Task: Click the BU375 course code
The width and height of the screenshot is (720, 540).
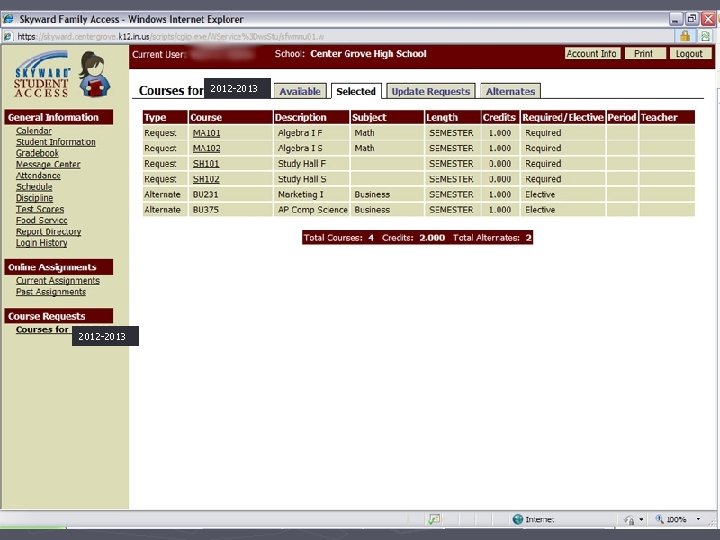Action: click(205, 209)
